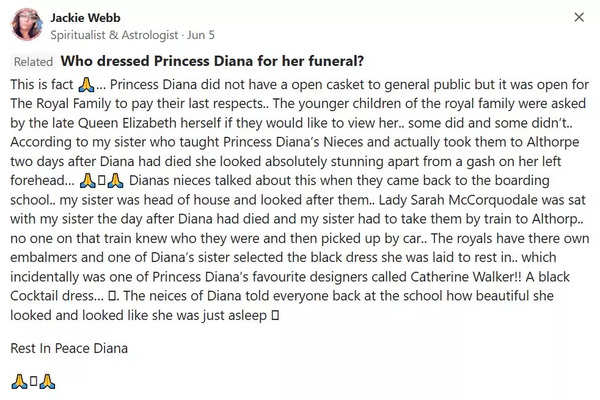This screenshot has height=400, width=600.
Task: Click the second praying hands emoji before 'Dianas nieces'
Action: click(115, 181)
